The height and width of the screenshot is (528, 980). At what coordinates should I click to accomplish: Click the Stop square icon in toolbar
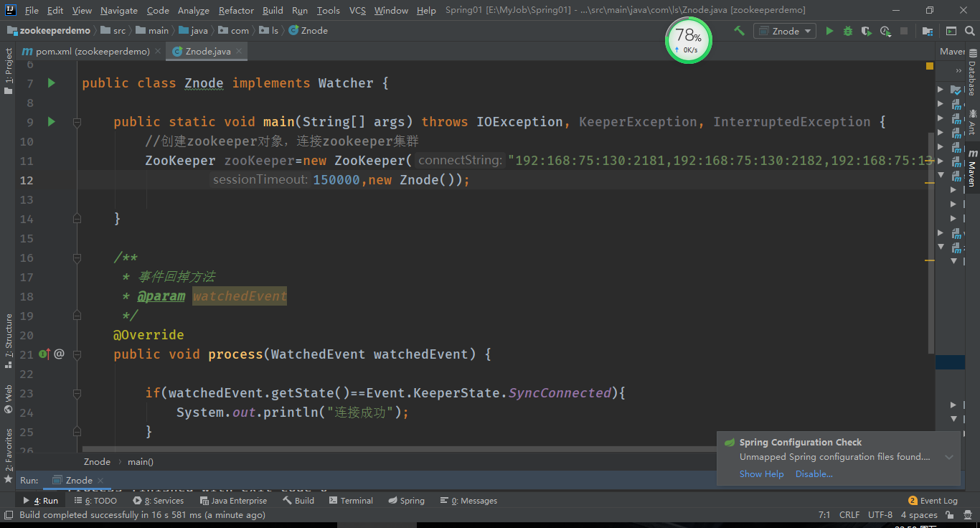[904, 31]
